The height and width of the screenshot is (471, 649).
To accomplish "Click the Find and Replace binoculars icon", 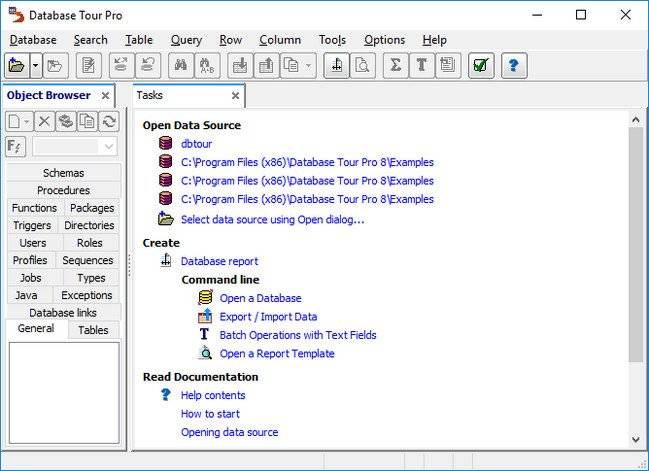I will pyautogui.click(x=207, y=66).
